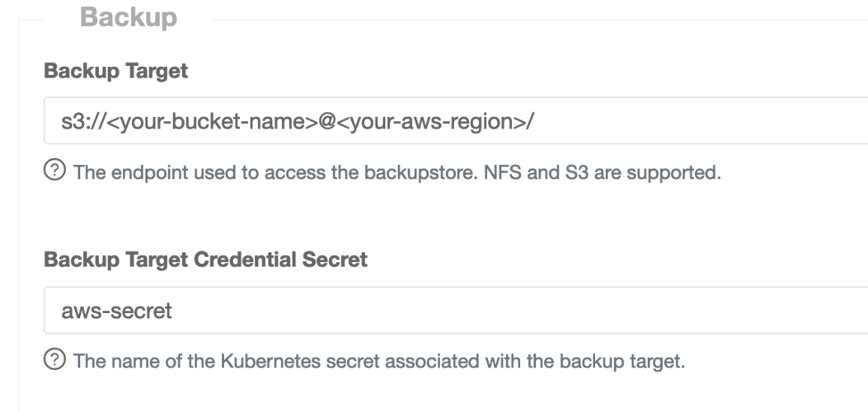The image size is (868, 412).
Task: Click the Backup Target label
Action: pos(115,71)
